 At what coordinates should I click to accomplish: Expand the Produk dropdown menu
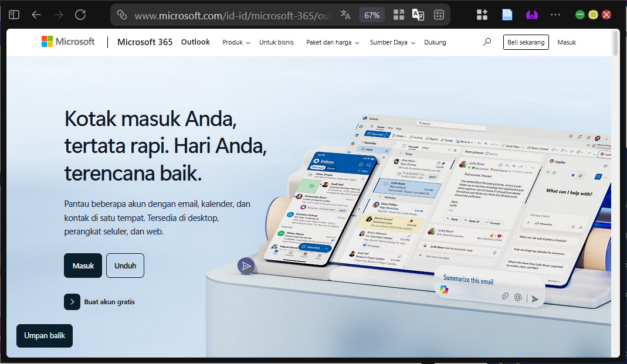click(236, 42)
